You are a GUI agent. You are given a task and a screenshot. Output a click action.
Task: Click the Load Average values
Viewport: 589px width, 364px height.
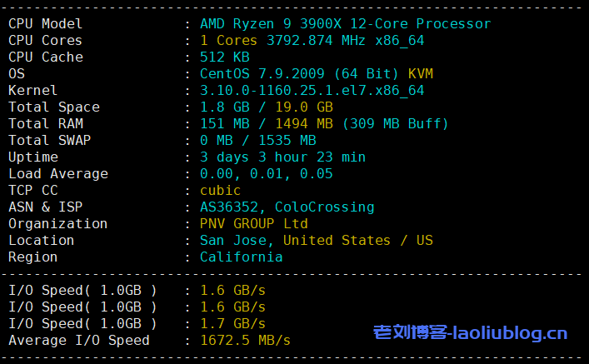pyautogui.click(x=266, y=173)
